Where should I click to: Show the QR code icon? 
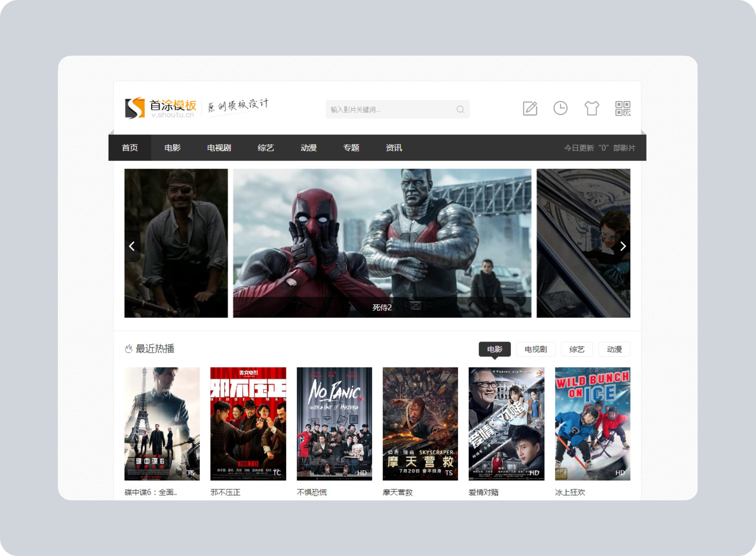[x=623, y=108]
